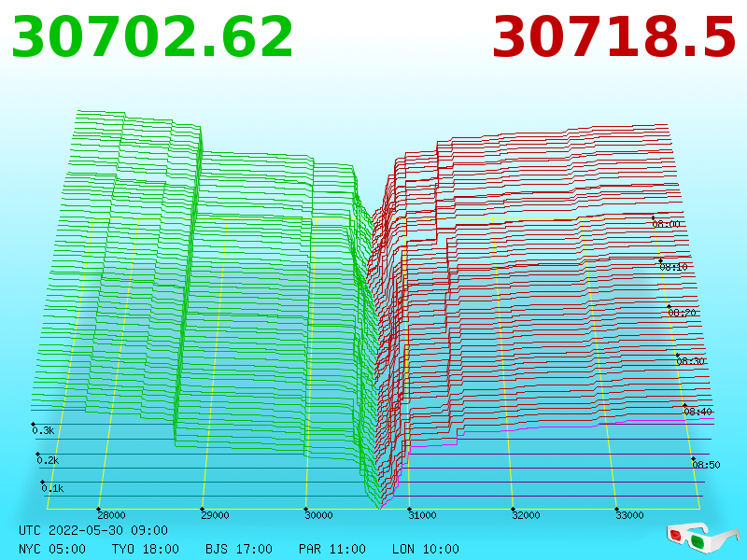
Task: Click the 08:30 time axis marker
Action: click(x=690, y=361)
